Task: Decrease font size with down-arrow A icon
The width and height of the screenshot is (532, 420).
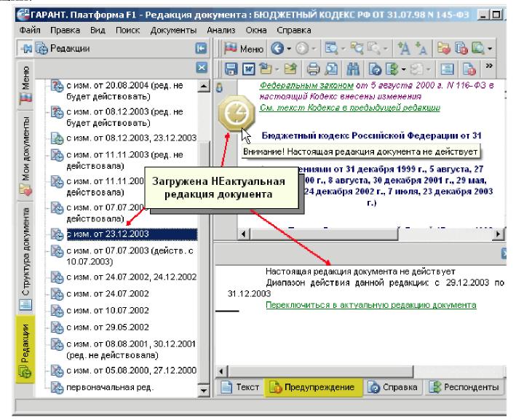Action: point(421,49)
